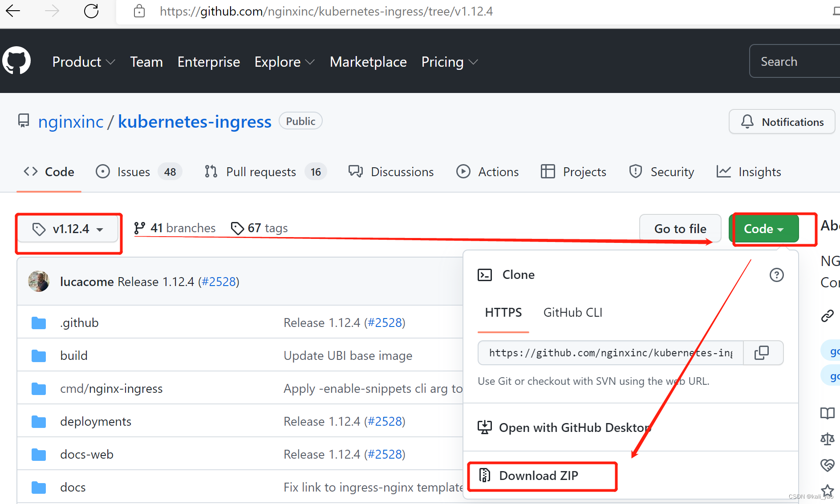The height and width of the screenshot is (504, 840).
Task: Click the clone help question mark icon
Action: tap(776, 275)
